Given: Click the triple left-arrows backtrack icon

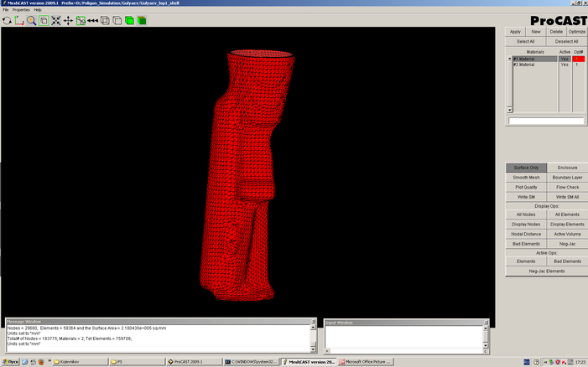Looking at the screenshot, I should [x=92, y=21].
